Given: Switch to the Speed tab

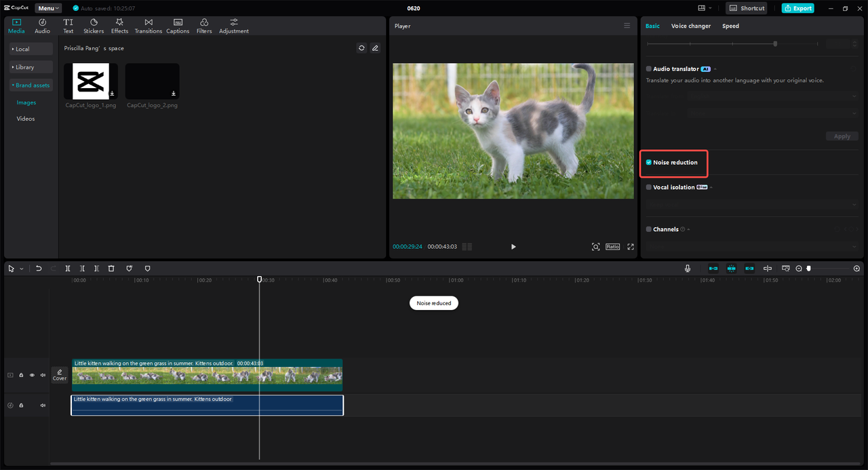Looking at the screenshot, I should click(x=730, y=26).
